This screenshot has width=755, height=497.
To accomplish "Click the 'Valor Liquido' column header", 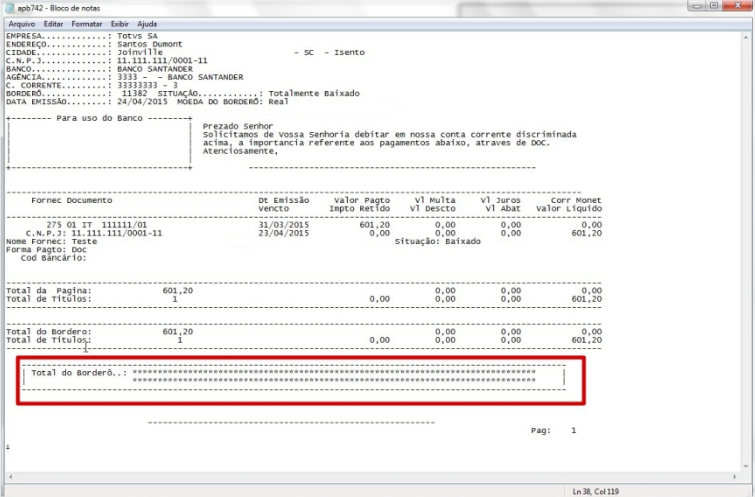I will point(569,209).
